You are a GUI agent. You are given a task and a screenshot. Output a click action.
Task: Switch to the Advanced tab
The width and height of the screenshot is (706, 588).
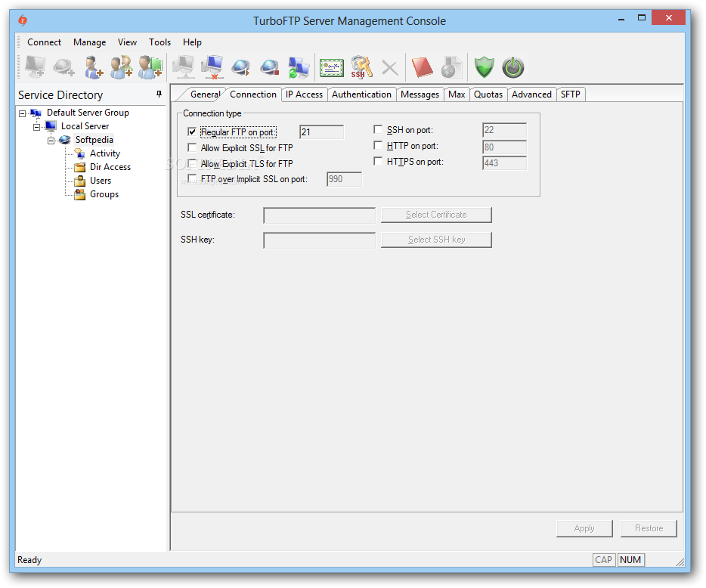[x=531, y=94]
